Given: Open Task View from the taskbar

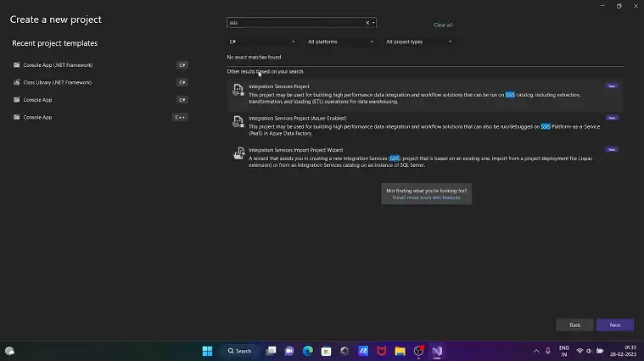Looking at the screenshot, I should tap(271, 351).
